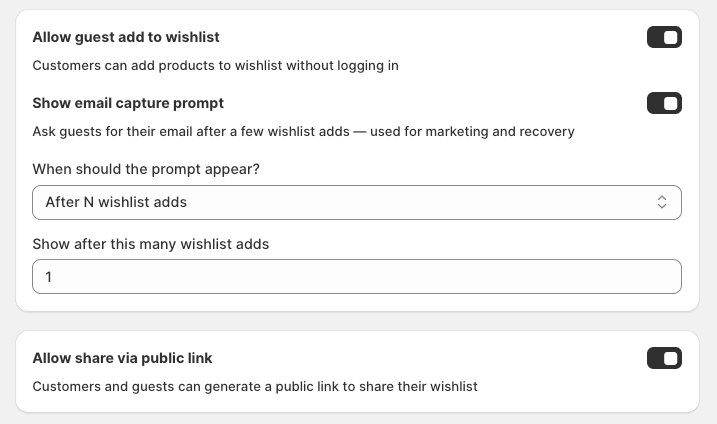Click the Show after this many wishlist adds label
Image resolution: width=717 pixels, height=424 pixels.
150,244
